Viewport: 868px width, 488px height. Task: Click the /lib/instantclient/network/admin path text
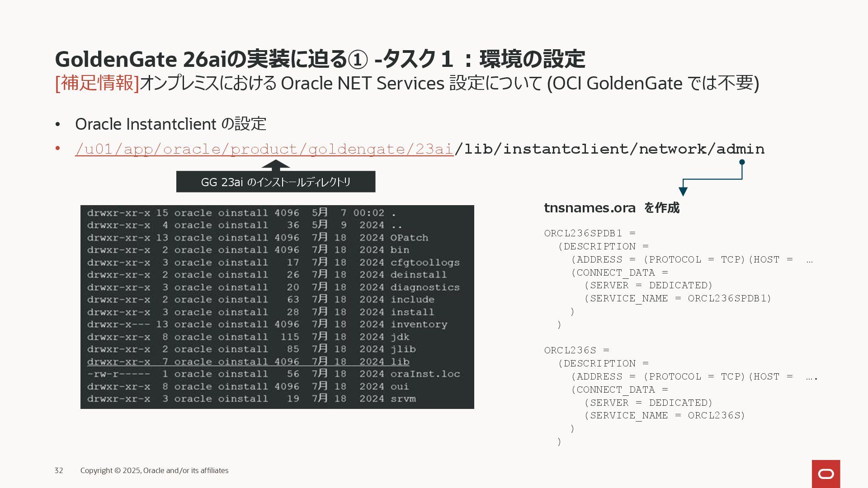pos(609,149)
